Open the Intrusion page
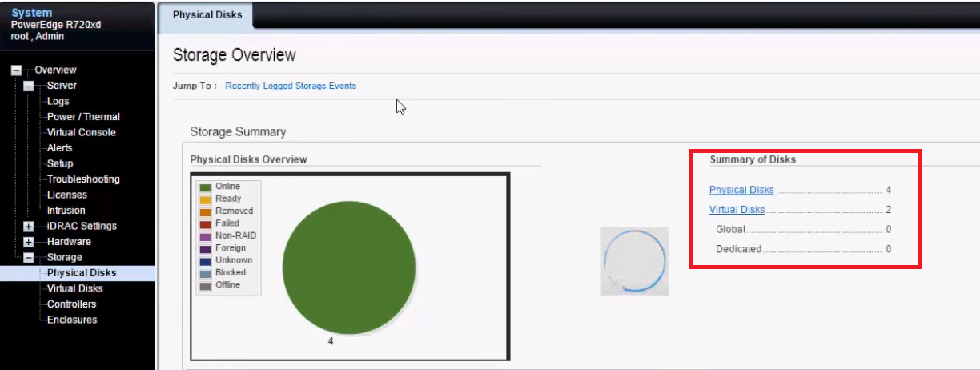980x370 pixels. 66,211
